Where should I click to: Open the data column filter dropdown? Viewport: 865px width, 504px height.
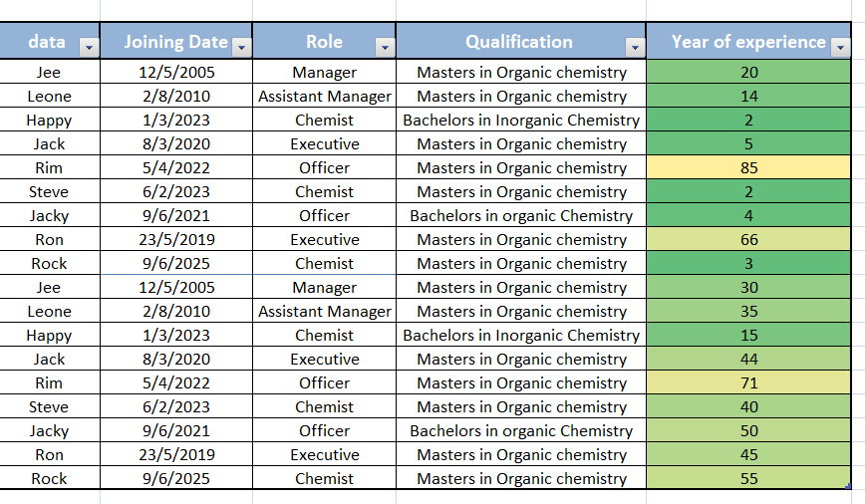(x=89, y=48)
